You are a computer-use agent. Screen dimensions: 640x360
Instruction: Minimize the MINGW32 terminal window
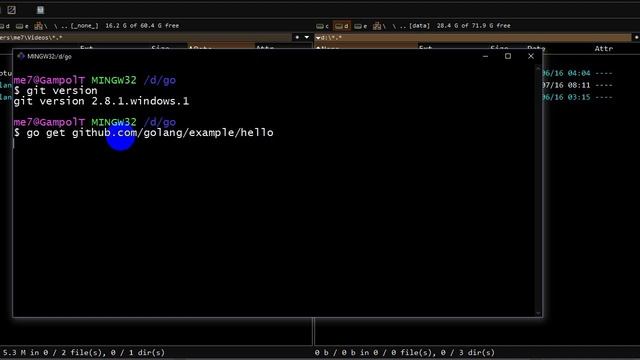point(485,56)
